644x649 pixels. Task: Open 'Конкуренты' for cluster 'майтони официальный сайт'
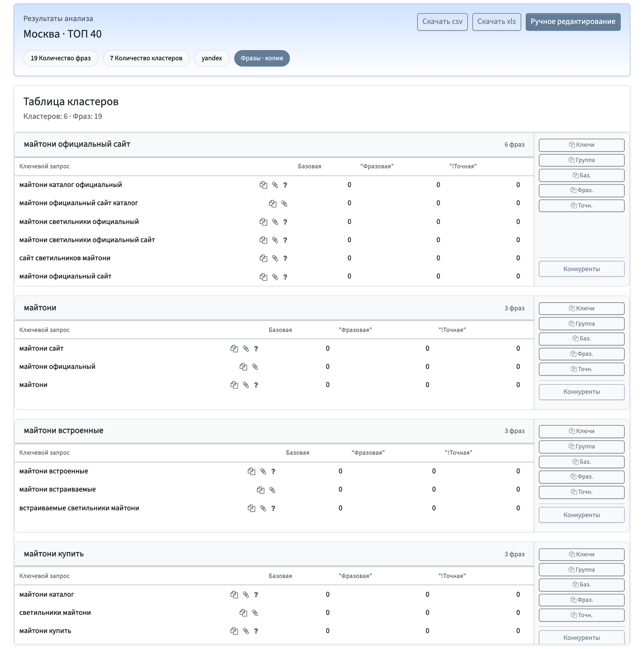582,269
